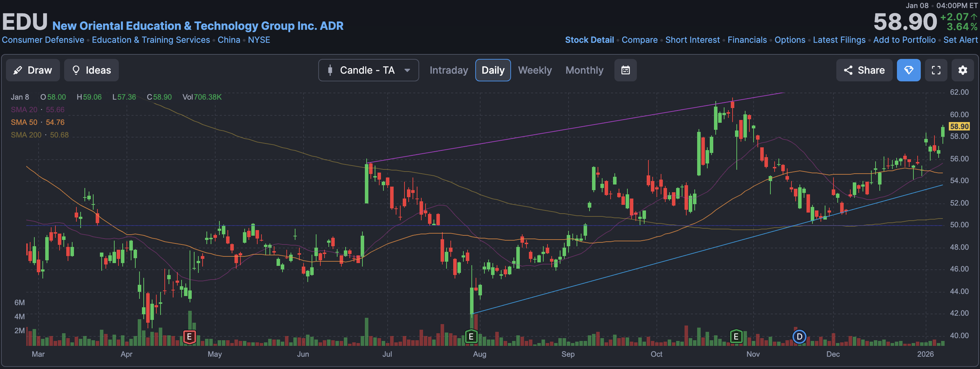
Task: Click the pencil icon in Draw button
Action: pos(18,70)
